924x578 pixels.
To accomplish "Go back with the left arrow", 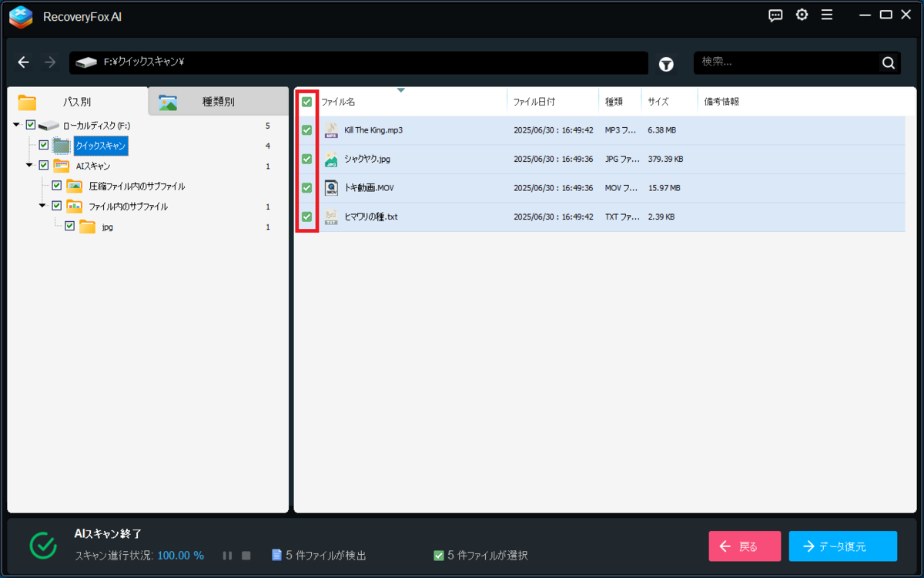I will click(x=23, y=62).
